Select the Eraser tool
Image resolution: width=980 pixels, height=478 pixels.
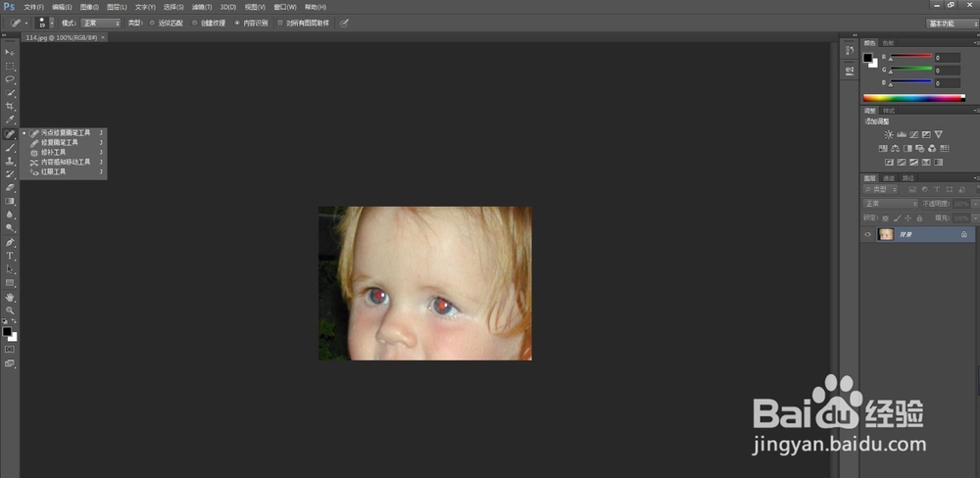click(x=10, y=187)
